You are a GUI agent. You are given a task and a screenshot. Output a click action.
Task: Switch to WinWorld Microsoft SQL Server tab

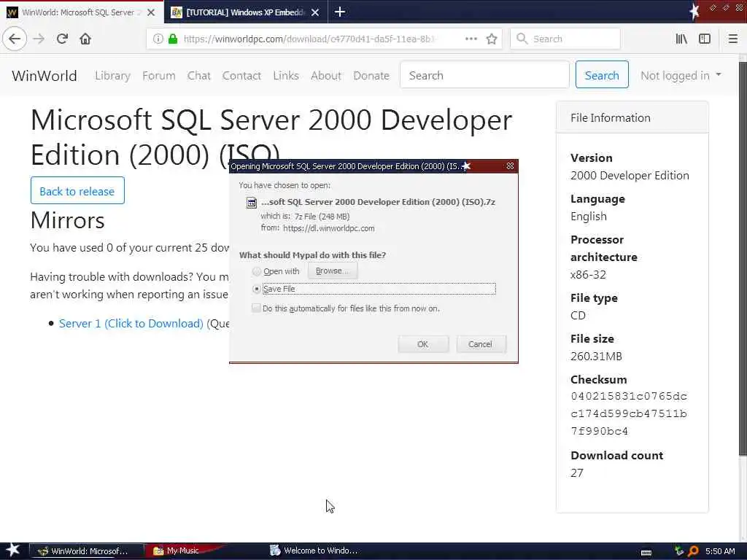(x=82, y=12)
